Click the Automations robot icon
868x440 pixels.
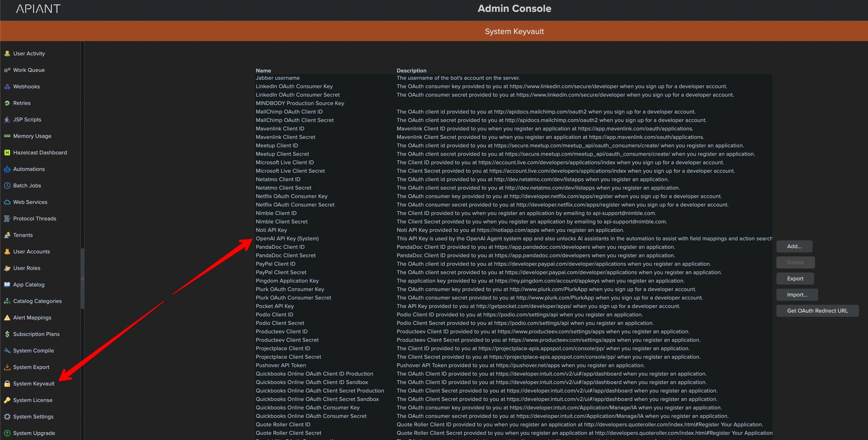pyautogui.click(x=7, y=169)
